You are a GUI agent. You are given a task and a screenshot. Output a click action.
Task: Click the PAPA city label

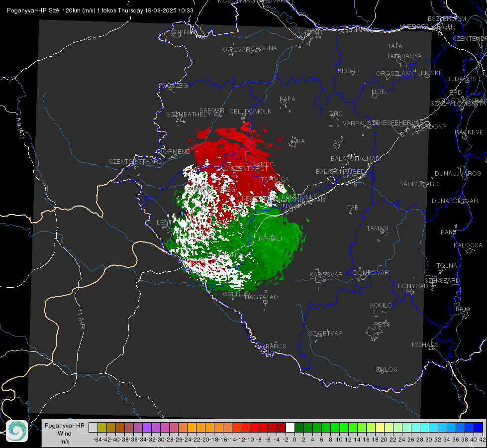pos(288,99)
